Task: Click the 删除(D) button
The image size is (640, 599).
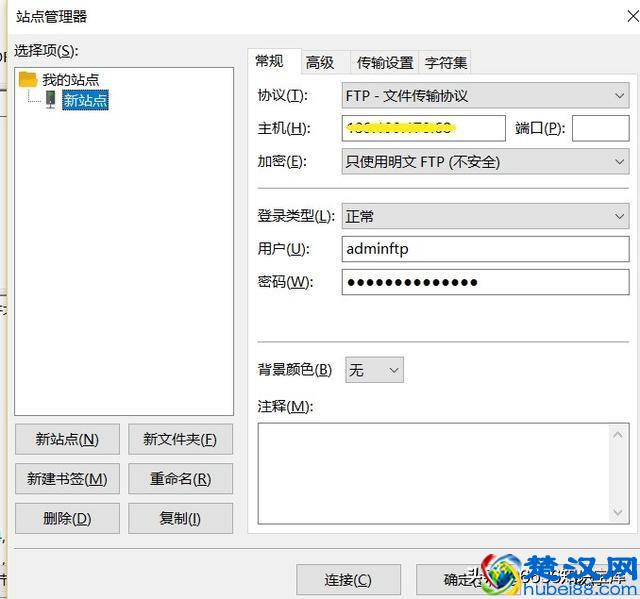Action: [x=67, y=519]
